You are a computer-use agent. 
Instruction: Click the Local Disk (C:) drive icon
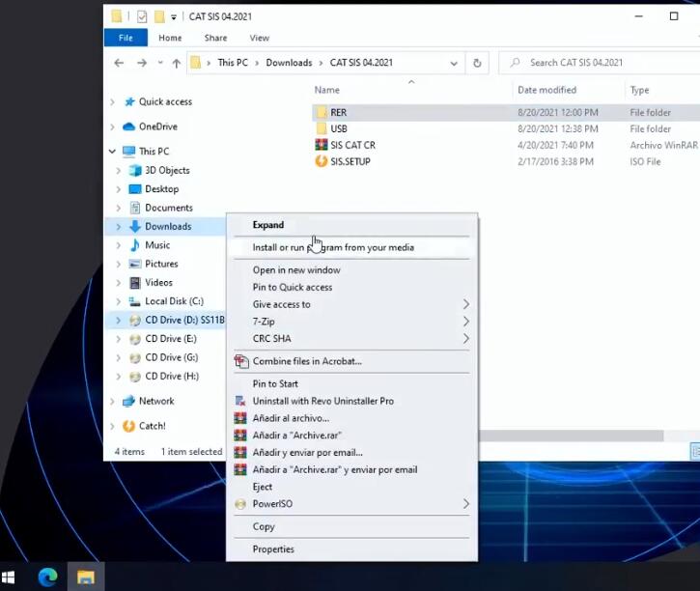point(135,301)
